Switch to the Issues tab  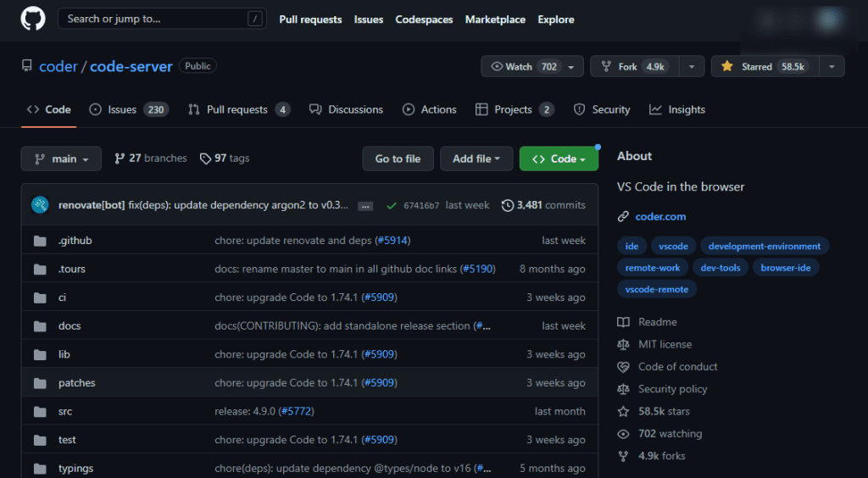pyautogui.click(x=129, y=109)
